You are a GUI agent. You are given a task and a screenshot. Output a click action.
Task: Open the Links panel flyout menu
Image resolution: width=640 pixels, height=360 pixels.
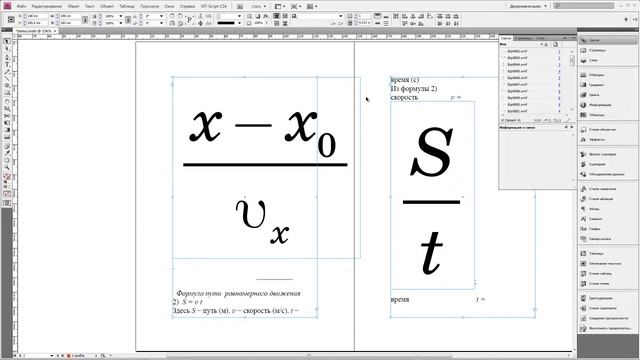(573, 38)
